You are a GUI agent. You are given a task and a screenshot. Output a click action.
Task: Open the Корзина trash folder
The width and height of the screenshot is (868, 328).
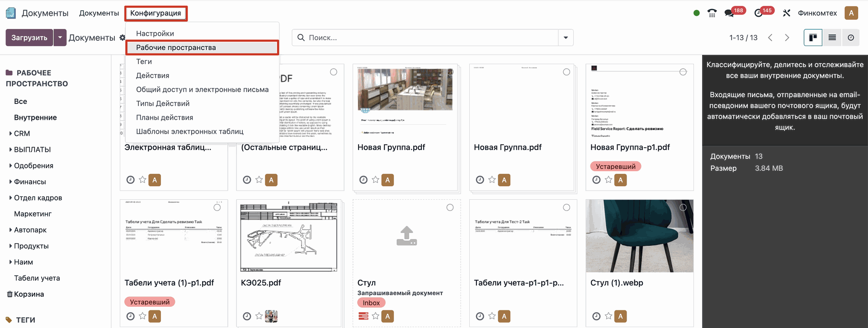tap(28, 294)
